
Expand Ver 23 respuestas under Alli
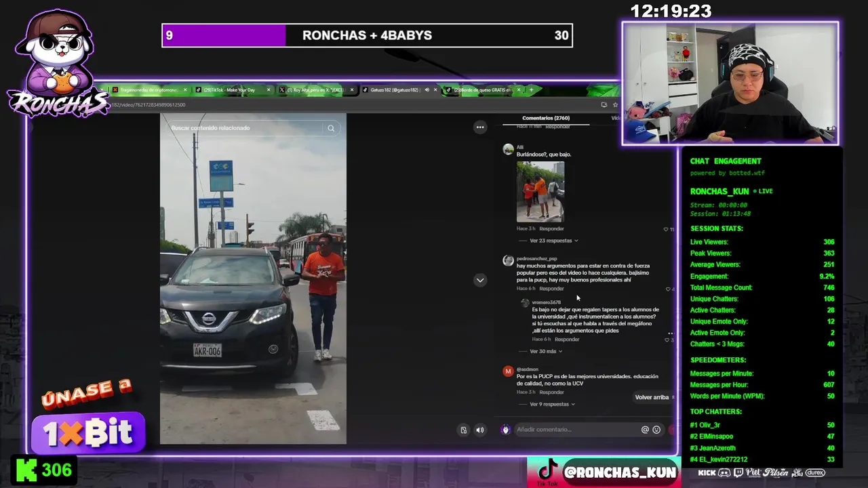tap(553, 241)
